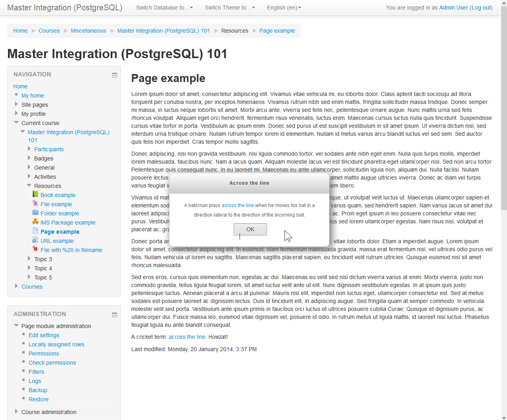Expand the Activities tree node

(29, 176)
